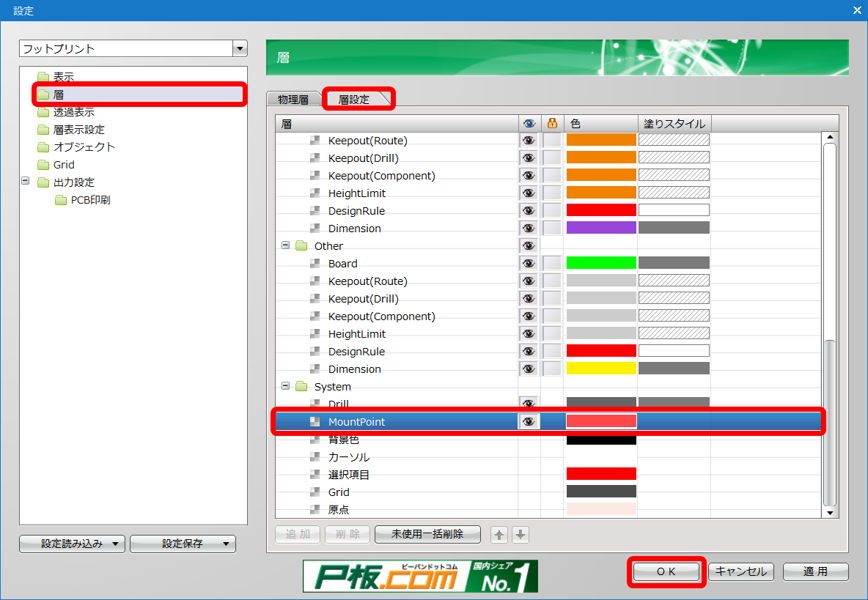
Task: Click the 透過表示 folder icon in tree
Action: tap(43, 112)
